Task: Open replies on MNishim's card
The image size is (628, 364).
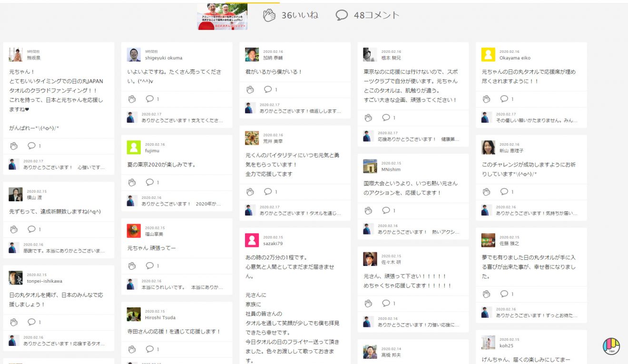Action: coord(386,210)
